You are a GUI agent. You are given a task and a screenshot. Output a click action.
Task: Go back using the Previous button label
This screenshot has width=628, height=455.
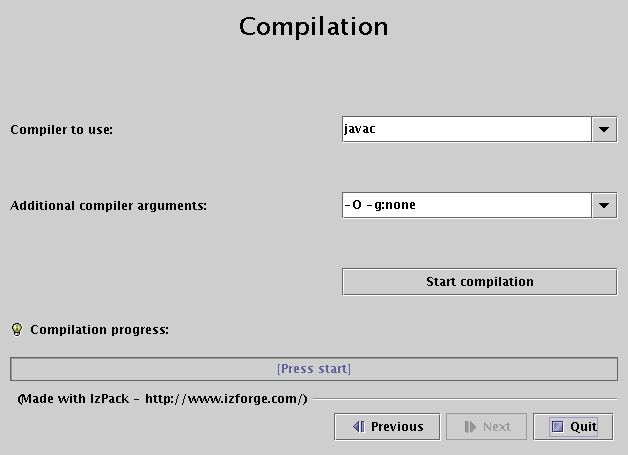(x=397, y=427)
